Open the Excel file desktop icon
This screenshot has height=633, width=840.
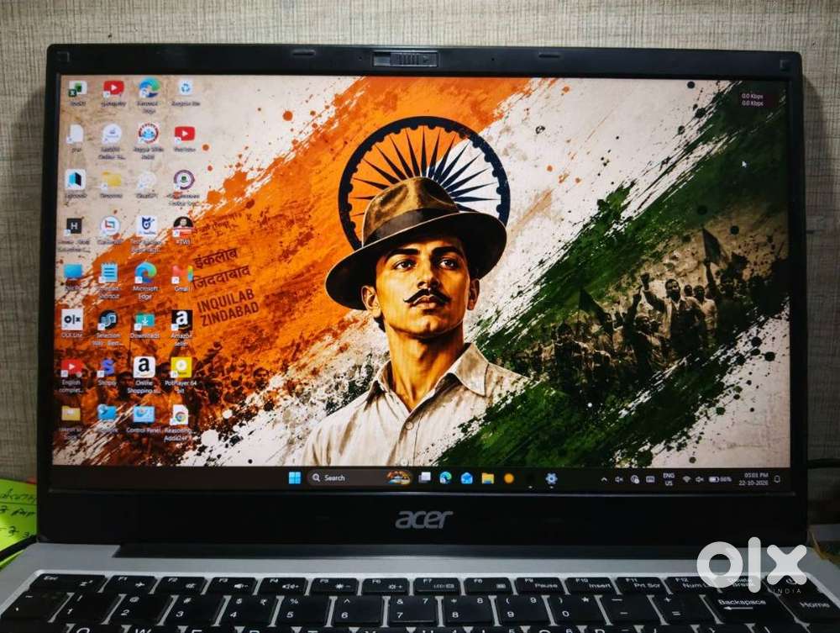click(x=77, y=92)
